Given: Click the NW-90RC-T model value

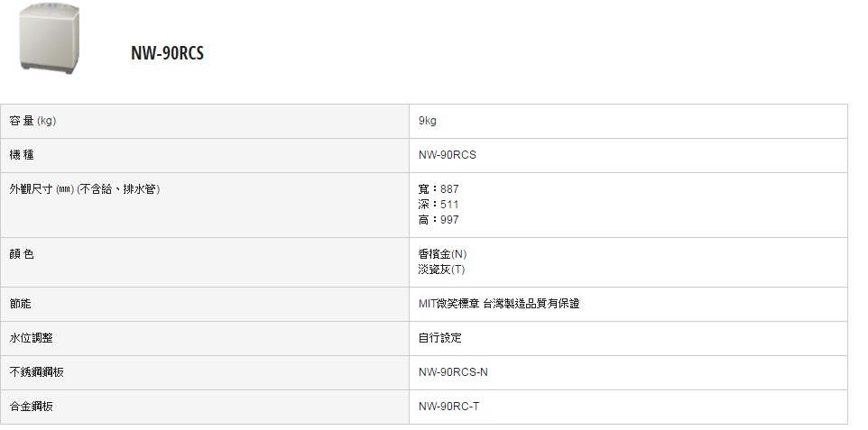Looking at the screenshot, I should click(x=449, y=407).
